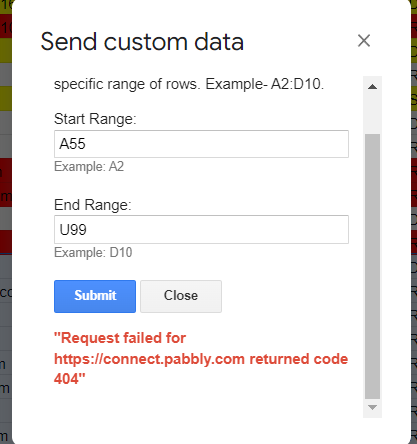Click the Example: A2 hint text
Image resolution: width=417 pixels, height=444 pixels.
89,166
